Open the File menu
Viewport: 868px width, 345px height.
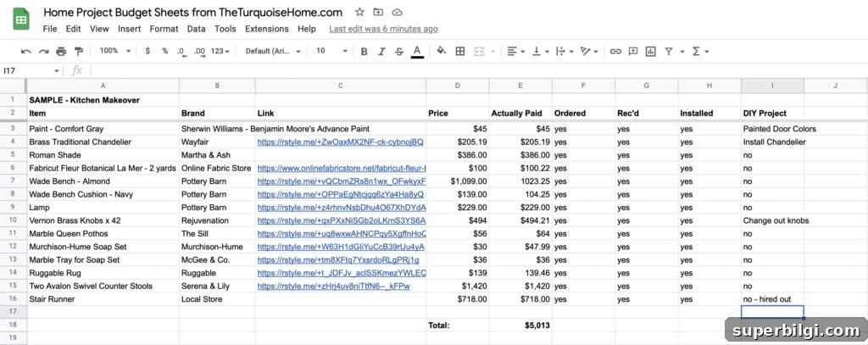50,29
